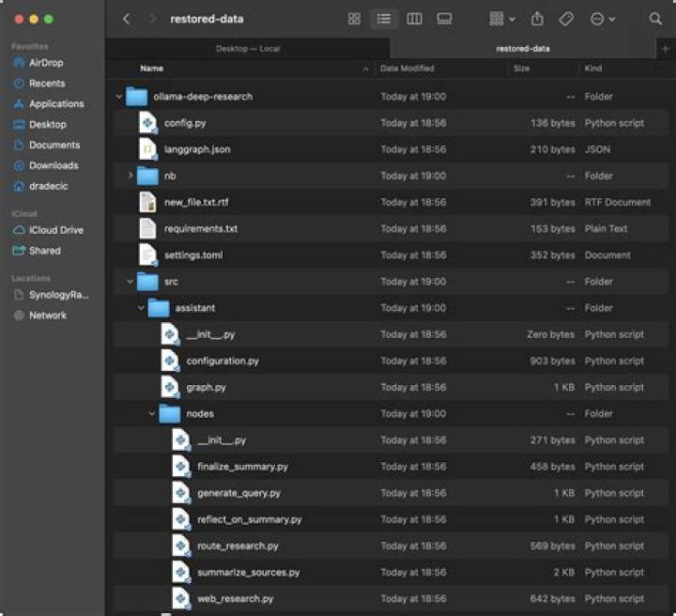Click the restored-data window title
This screenshot has height=616, width=676.
(207, 19)
